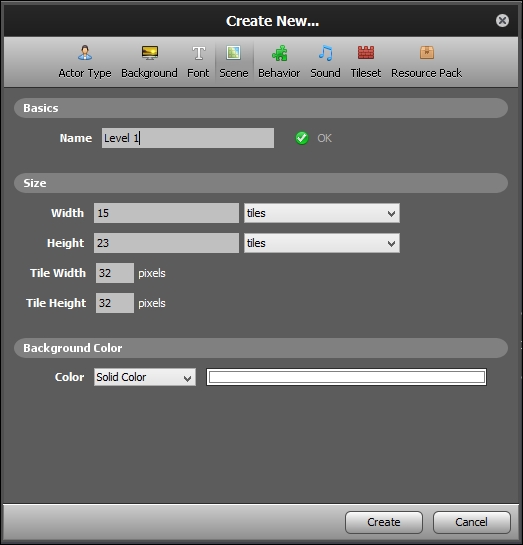Choose the Sound music note icon
Viewport: 523px width, 545px height.
pyautogui.click(x=326, y=53)
